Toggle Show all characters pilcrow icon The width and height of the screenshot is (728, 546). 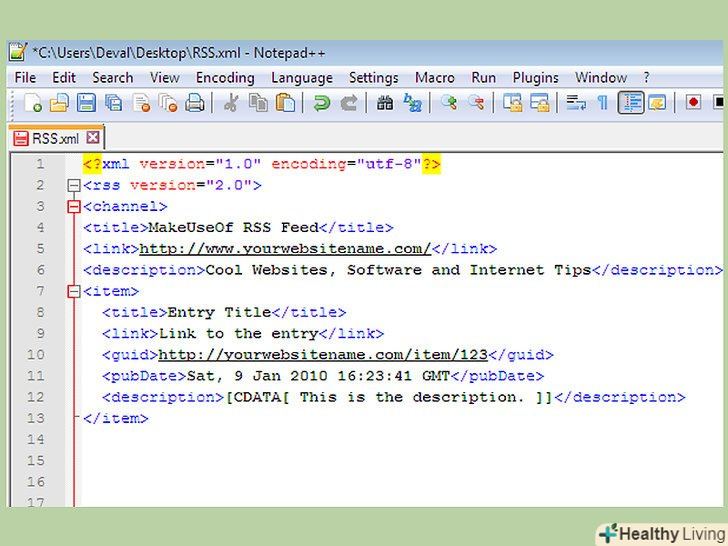coord(603,103)
